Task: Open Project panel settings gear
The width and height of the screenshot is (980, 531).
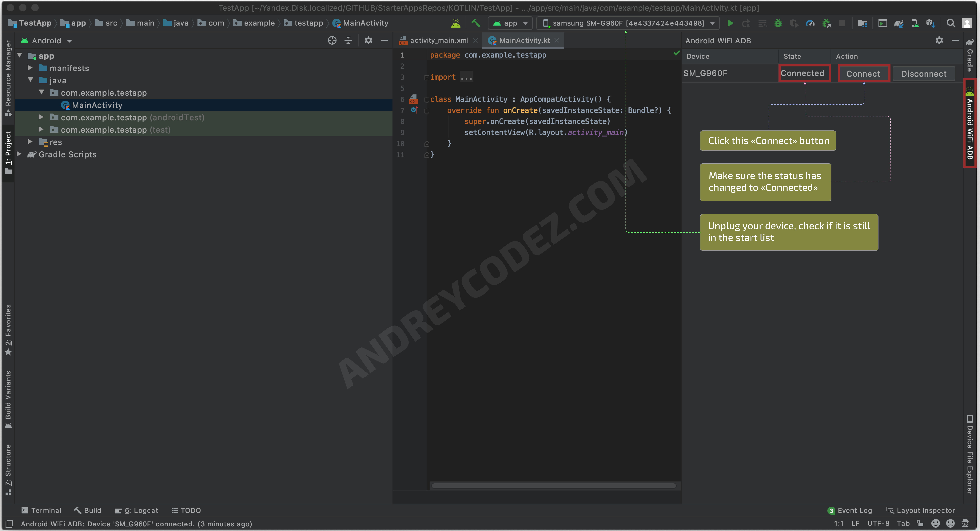Action: coord(368,40)
